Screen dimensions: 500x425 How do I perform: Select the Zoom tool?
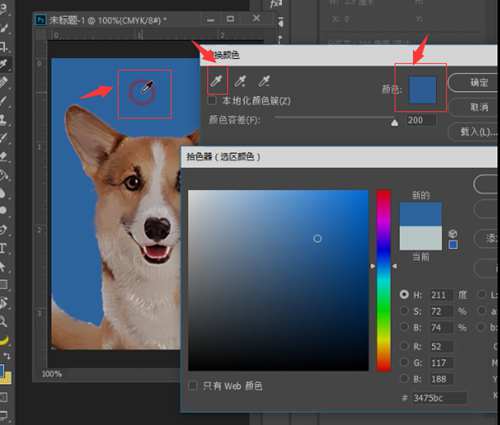[3, 321]
